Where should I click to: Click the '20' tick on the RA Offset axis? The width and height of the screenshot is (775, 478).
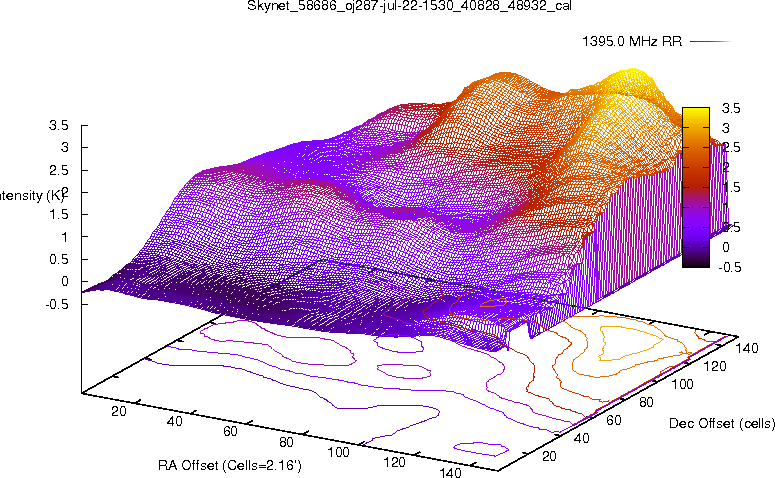[x=119, y=411]
